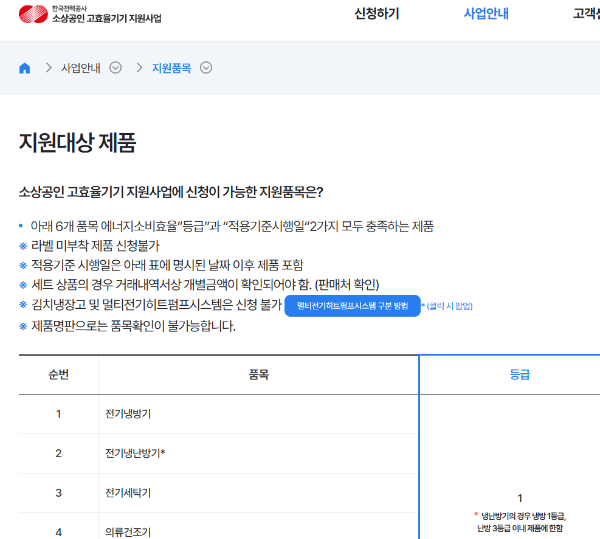Select the 전기세탁기 table row
The width and height of the screenshot is (600, 539).
pos(218,493)
